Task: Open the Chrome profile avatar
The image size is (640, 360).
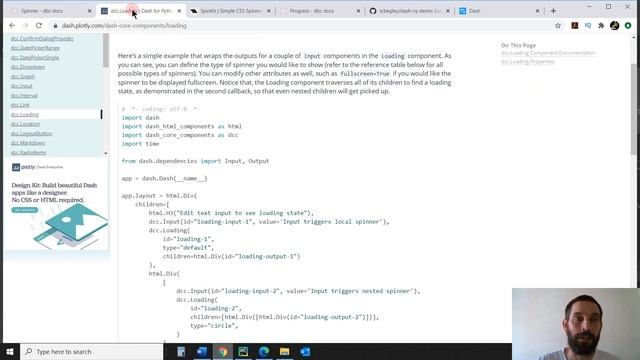Action: coord(615,25)
